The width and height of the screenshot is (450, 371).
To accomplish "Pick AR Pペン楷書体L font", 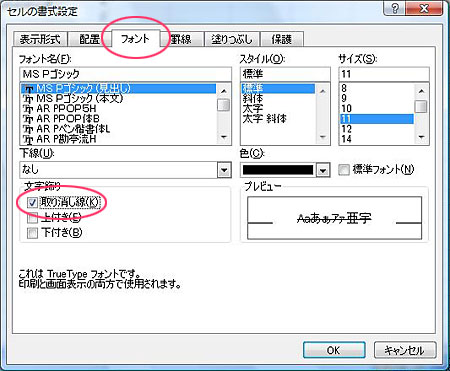I will point(118,129).
